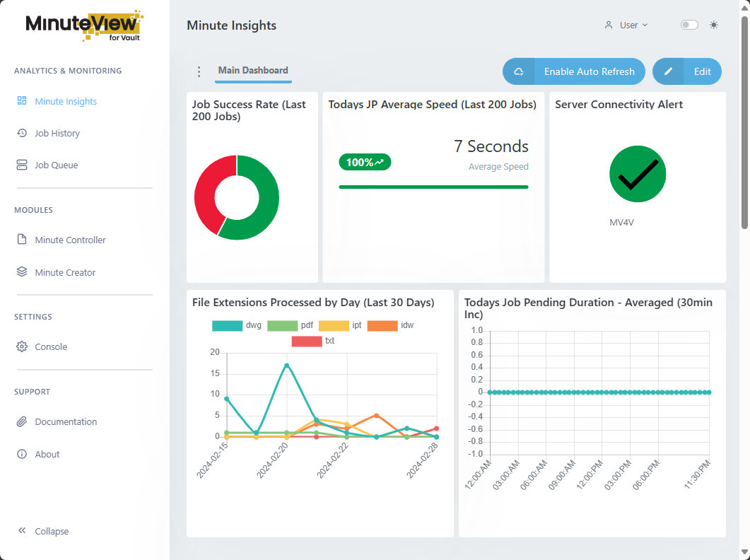Screen dimensions: 750x560
Task: Click the sun icon for light theme
Action: 714,25
